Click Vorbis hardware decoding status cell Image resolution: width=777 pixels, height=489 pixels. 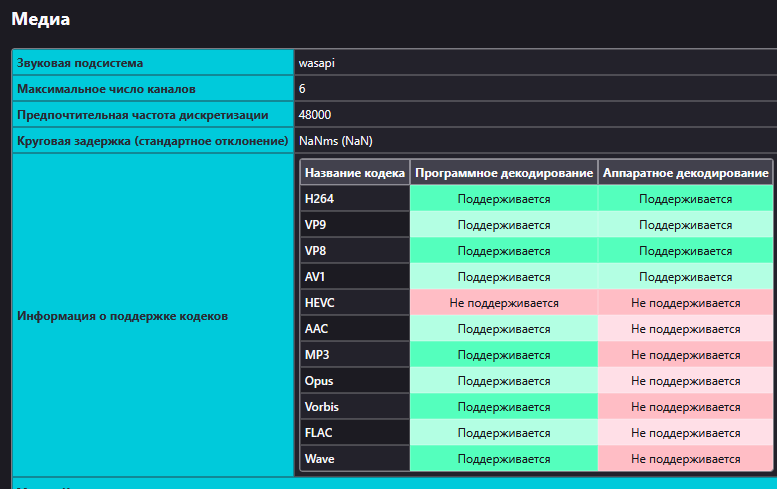pos(686,407)
